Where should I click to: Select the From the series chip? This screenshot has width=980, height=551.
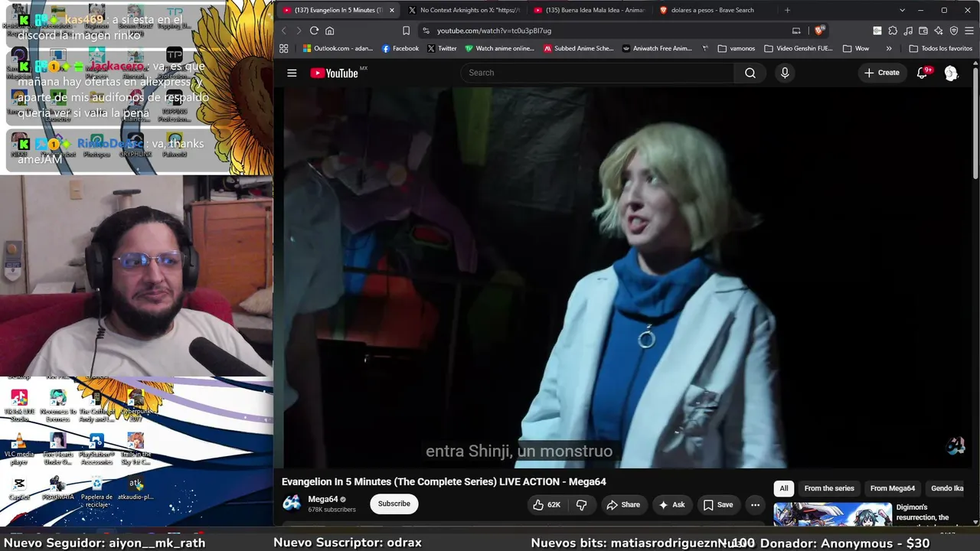pos(829,488)
